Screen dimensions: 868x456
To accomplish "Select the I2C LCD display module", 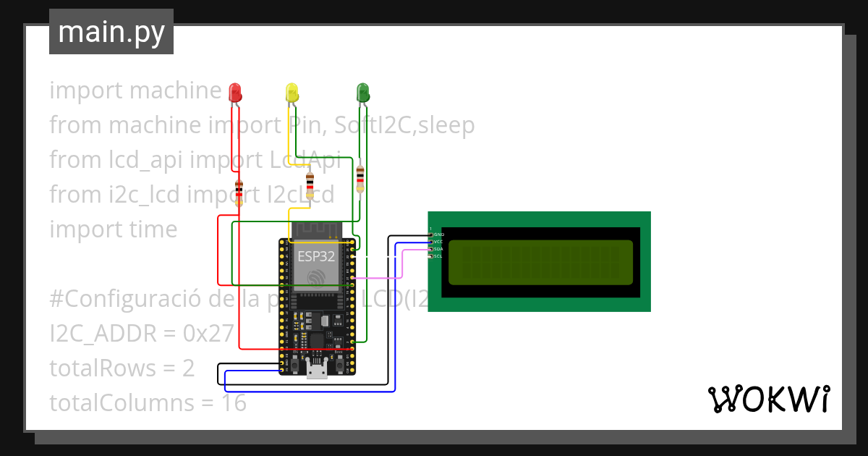I will click(539, 261).
